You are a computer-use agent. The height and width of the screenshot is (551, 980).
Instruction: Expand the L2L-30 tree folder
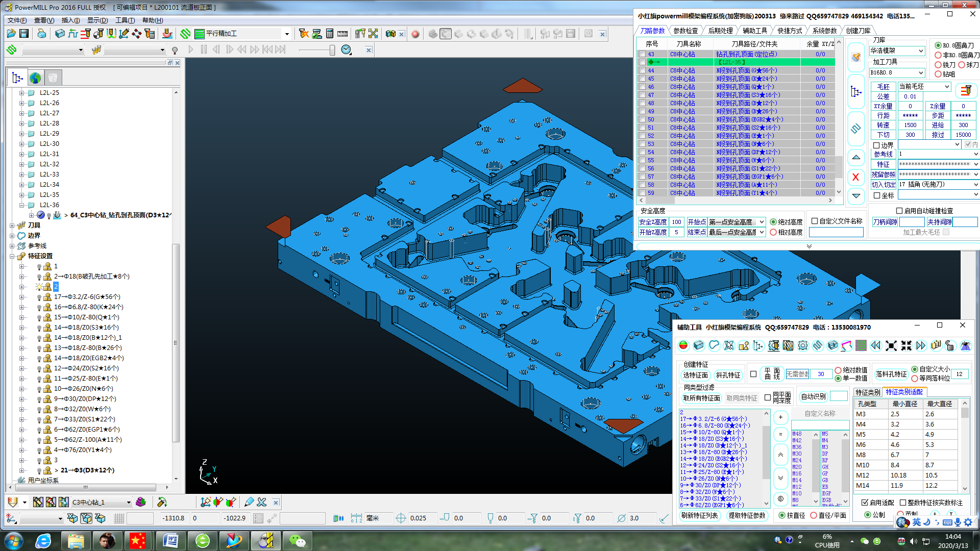[x=22, y=144]
